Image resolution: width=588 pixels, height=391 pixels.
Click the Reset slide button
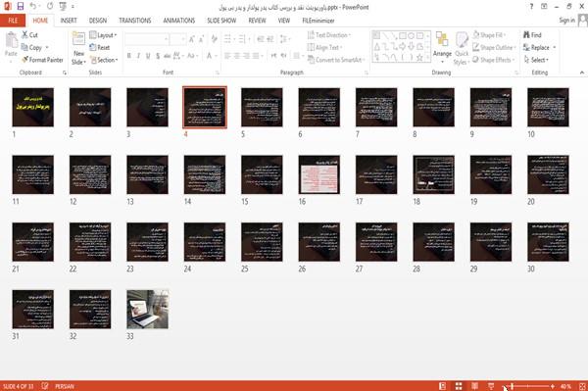[x=100, y=48]
